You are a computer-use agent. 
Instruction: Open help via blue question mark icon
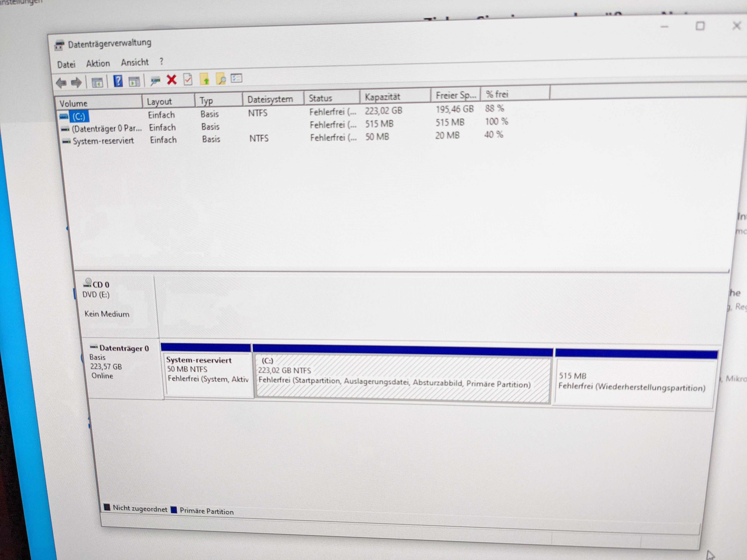pyautogui.click(x=118, y=81)
